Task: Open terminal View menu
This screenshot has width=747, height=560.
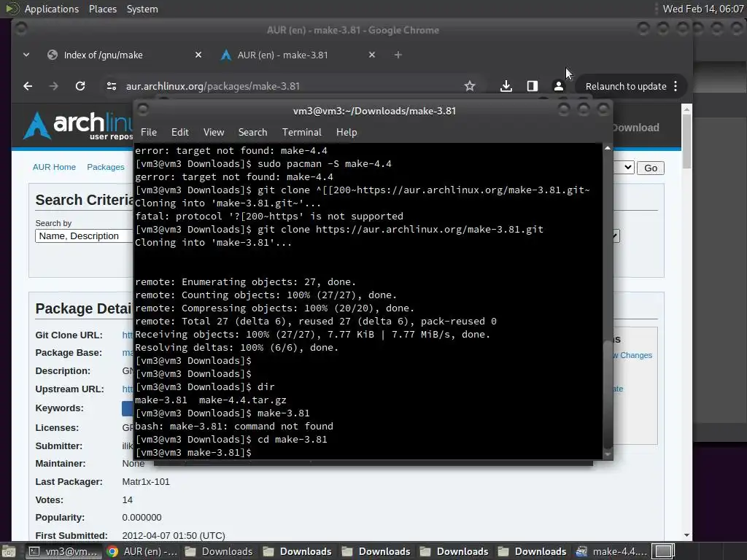Action: click(214, 132)
